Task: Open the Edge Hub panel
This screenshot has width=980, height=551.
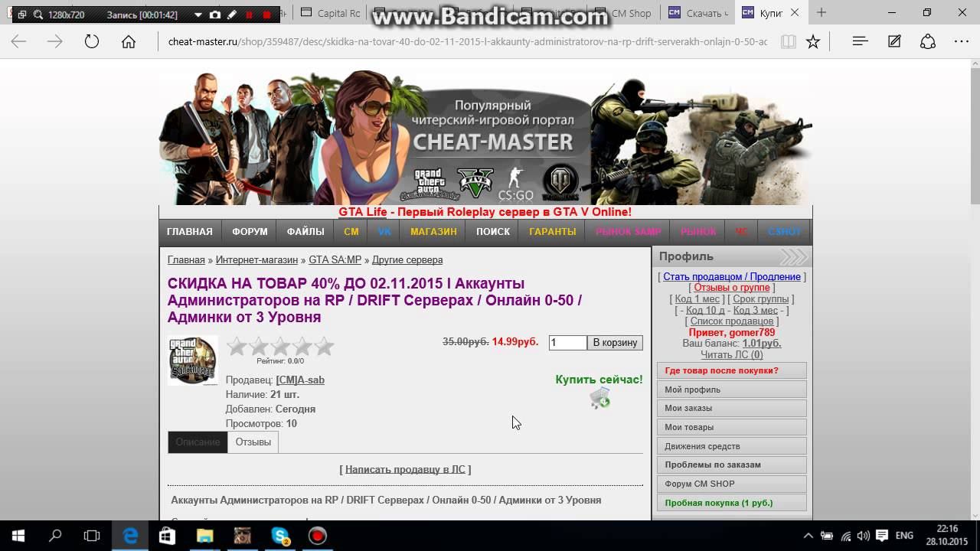Action: click(x=860, y=42)
